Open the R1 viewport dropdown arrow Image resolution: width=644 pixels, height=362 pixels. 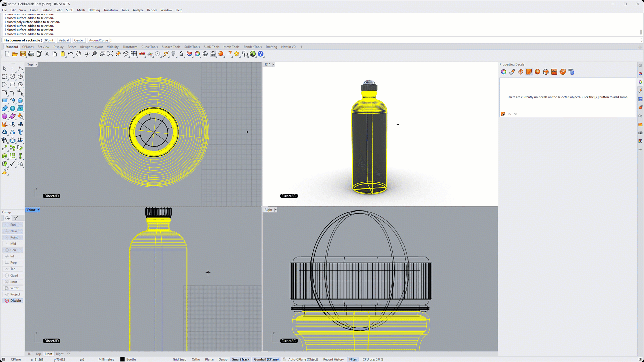click(273, 65)
